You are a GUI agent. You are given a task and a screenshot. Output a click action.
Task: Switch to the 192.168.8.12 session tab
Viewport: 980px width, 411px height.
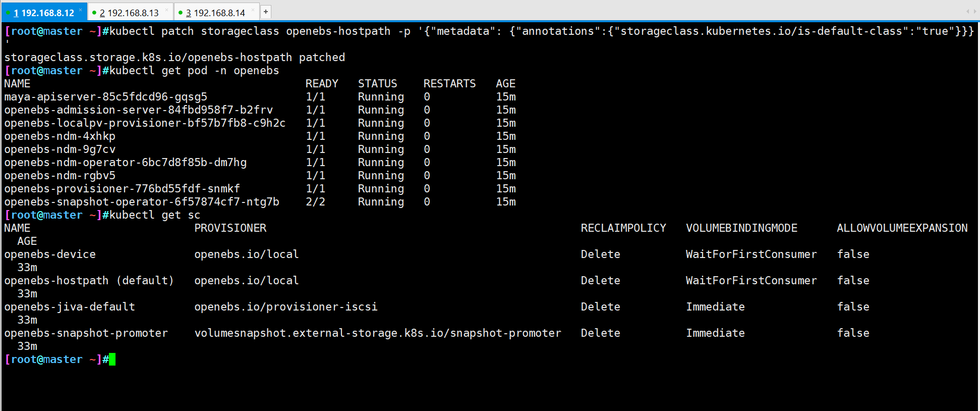click(43, 13)
